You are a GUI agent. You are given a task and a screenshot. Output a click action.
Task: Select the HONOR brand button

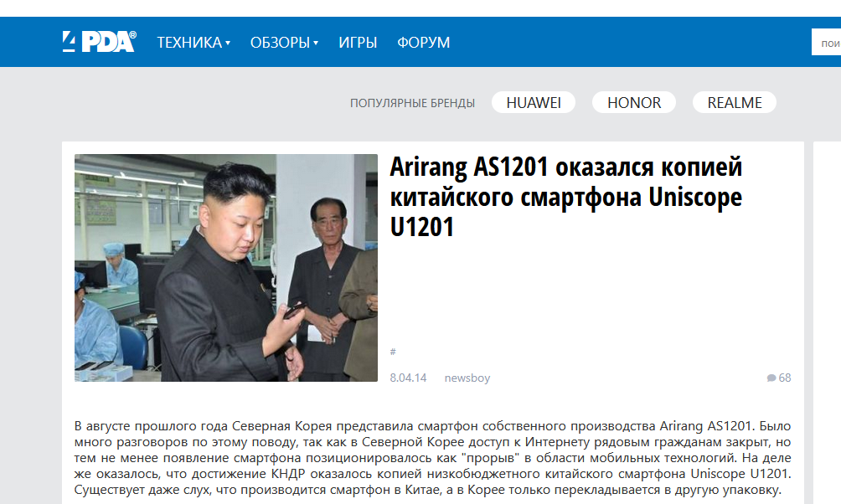(634, 102)
